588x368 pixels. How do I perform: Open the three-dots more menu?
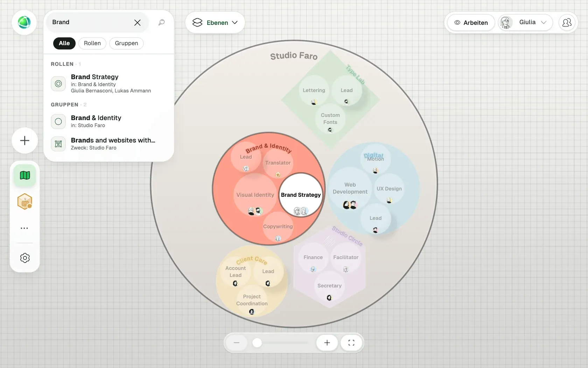(x=24, y=228)
